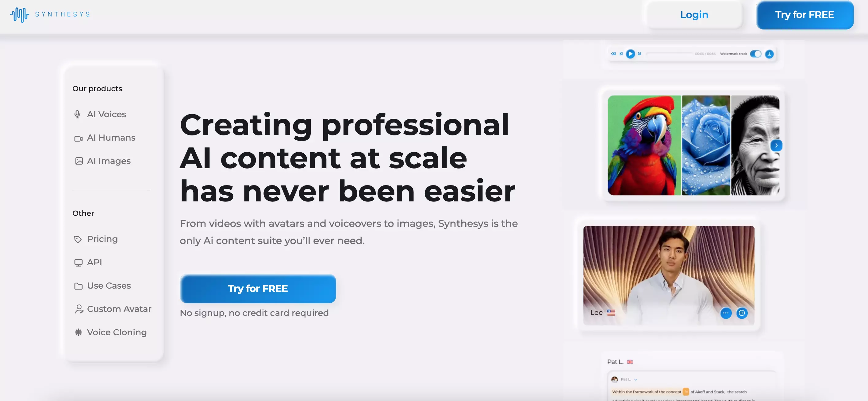Click the AI Humans icon in sidebar
Viewport: 868px width, 401px height.
coord(78,137)
